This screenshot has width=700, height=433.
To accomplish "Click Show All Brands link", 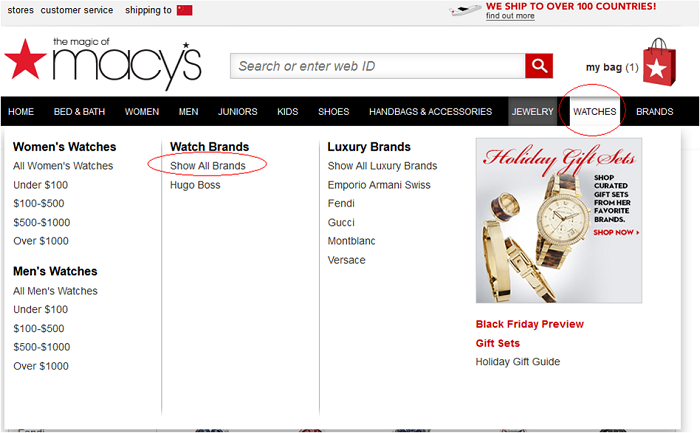I will (208, 166).
